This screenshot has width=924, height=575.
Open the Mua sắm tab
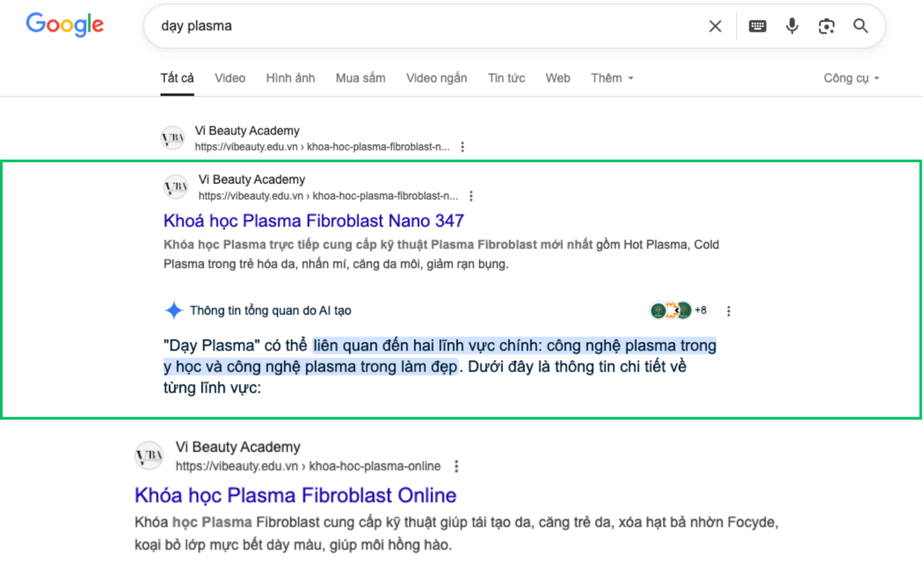click(361, 78)
